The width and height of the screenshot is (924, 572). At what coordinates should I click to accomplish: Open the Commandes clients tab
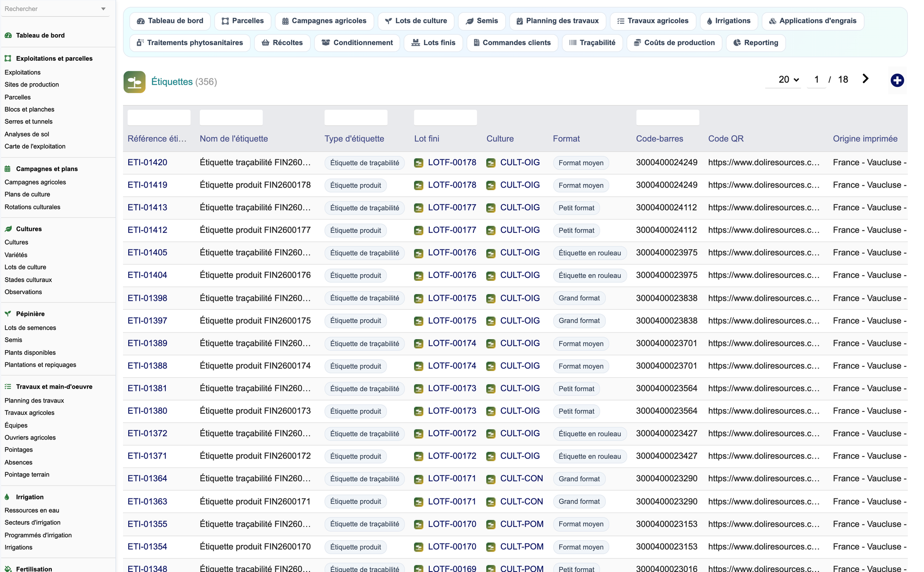(x=512, y=43)
